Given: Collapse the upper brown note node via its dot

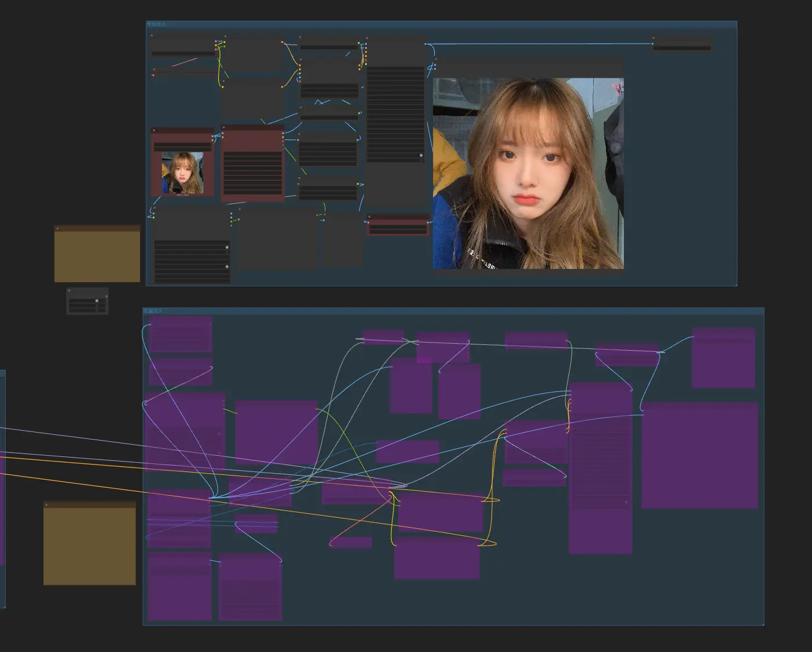Looking at the screenshot, I should [57, 229].
